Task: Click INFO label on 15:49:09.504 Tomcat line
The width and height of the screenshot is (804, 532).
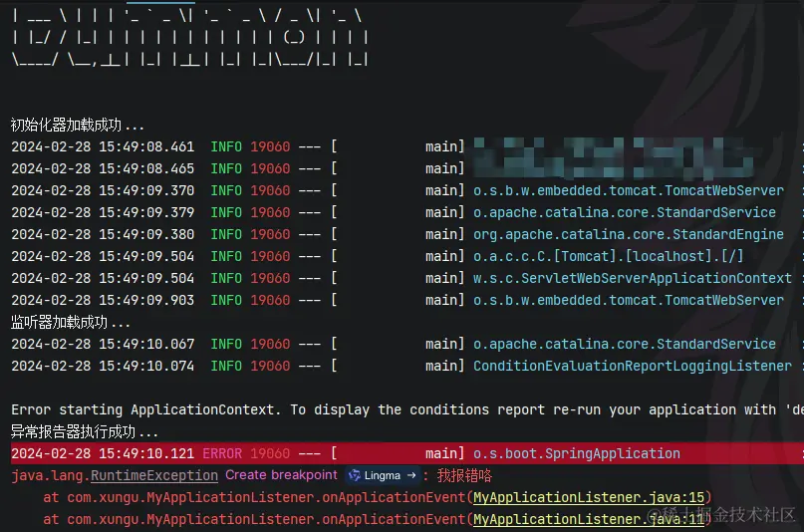Action: click(x=226, y=256)
